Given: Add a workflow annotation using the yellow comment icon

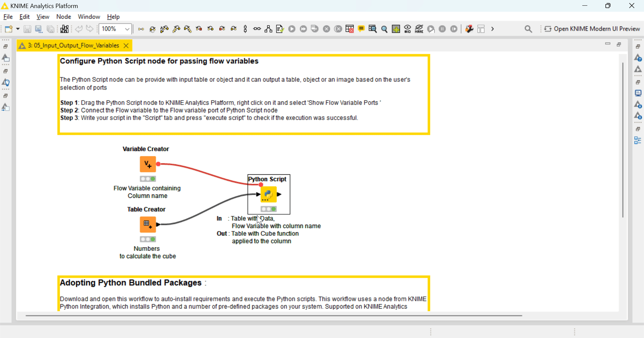Looking at the screenshot, I should point(361,29).
